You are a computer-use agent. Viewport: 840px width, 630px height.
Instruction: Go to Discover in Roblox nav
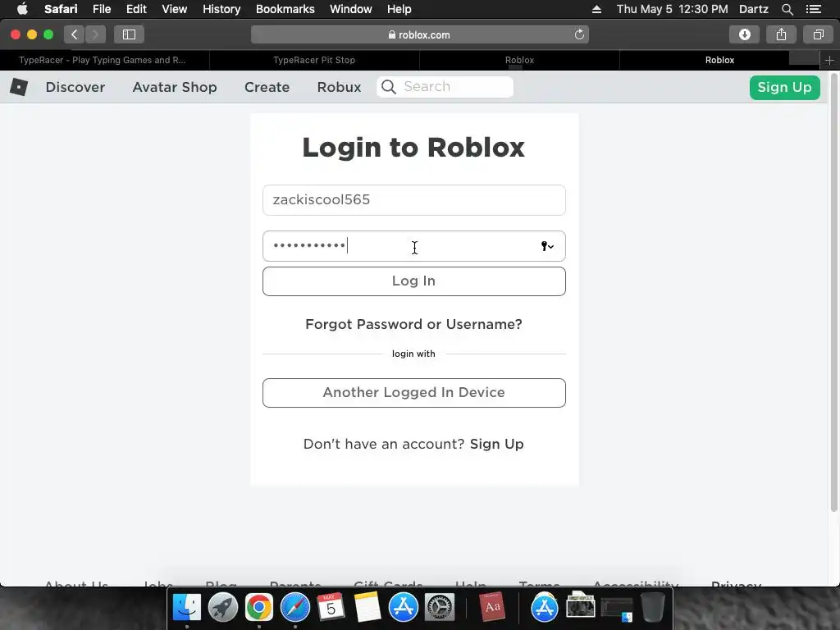tap(75, 87)
